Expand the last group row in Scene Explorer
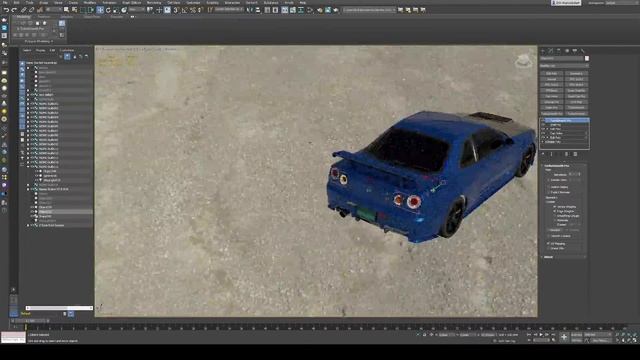The image size is (640, 360). click(x=28, y=225)
